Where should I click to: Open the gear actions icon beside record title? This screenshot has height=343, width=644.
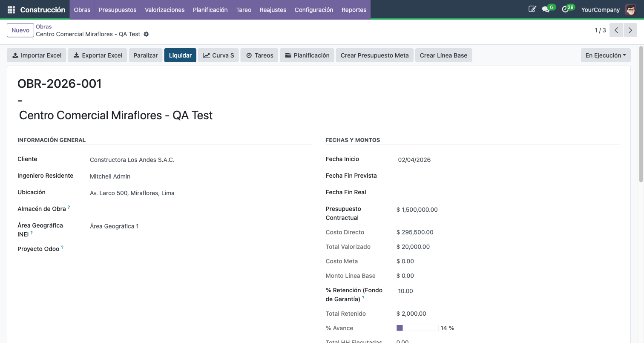[146, 34]
